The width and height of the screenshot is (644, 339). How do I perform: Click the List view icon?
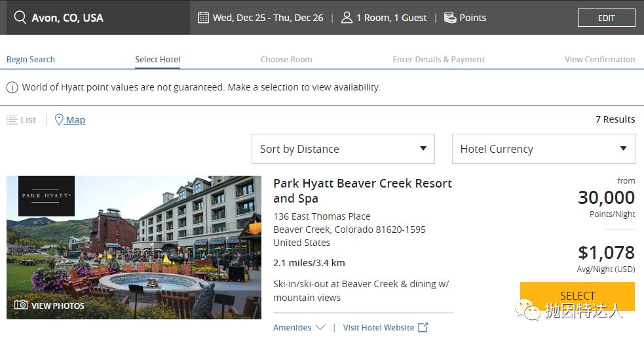[12, 119]
